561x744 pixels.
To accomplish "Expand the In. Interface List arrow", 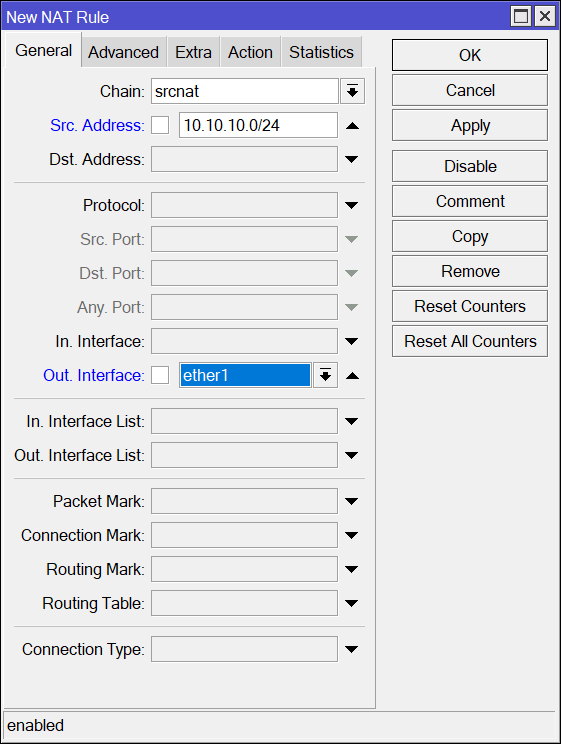I will click(352, 421).
